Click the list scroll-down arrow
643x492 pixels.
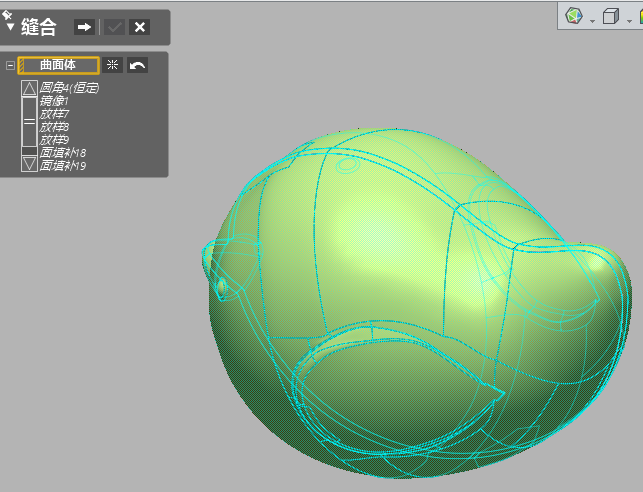click(29, 163)
